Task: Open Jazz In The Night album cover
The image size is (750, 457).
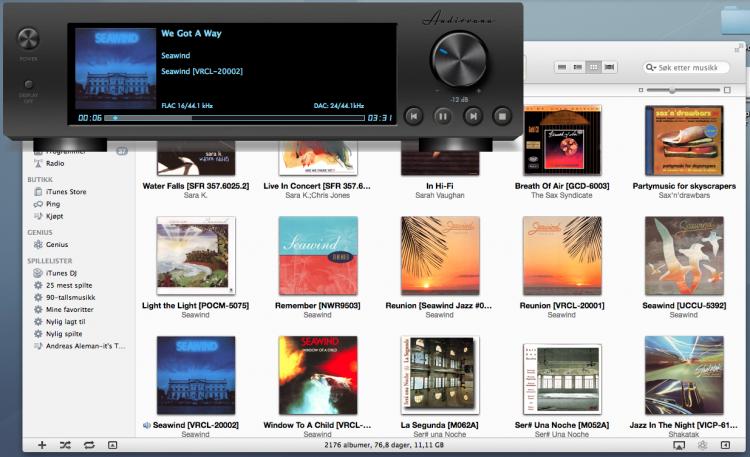Action: pyautogui.click(x=684, y=375)
